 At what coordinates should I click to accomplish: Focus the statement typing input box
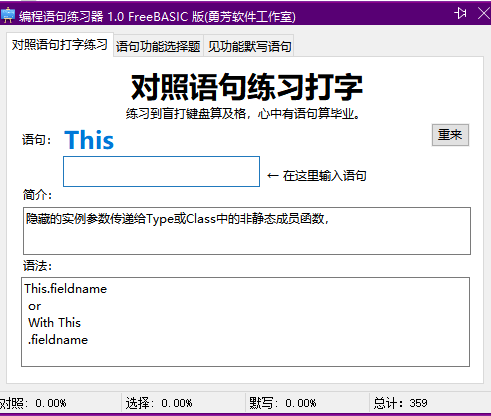click(x=161, y=171)
